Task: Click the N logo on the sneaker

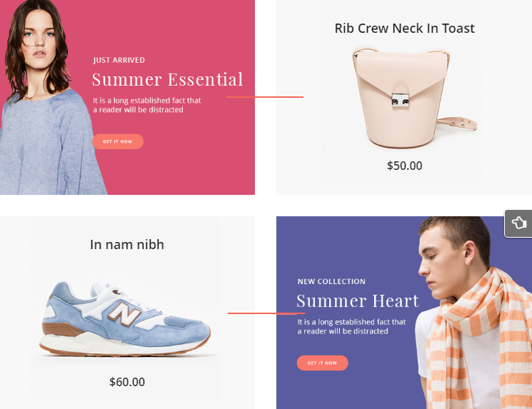Action: (124, 313)
